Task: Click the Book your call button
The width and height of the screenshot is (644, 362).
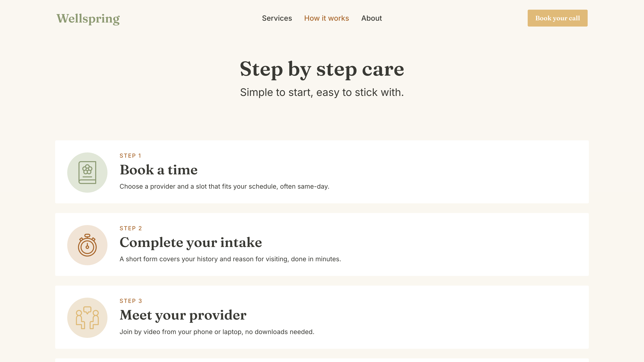Action: point(557,18)
